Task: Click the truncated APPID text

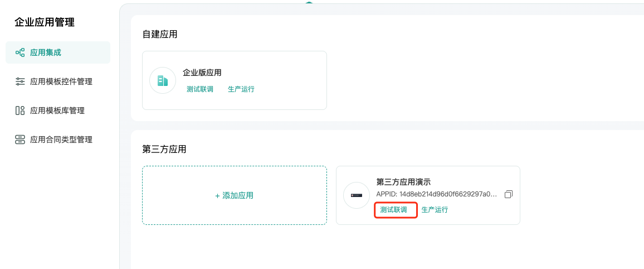Action: click(437, 194)
